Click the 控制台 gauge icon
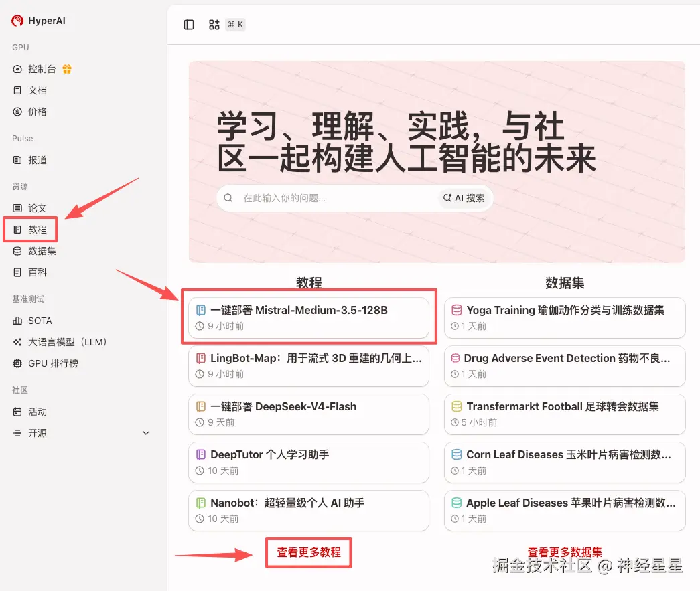This screenshot has height=591, width=700. (17, 69)
